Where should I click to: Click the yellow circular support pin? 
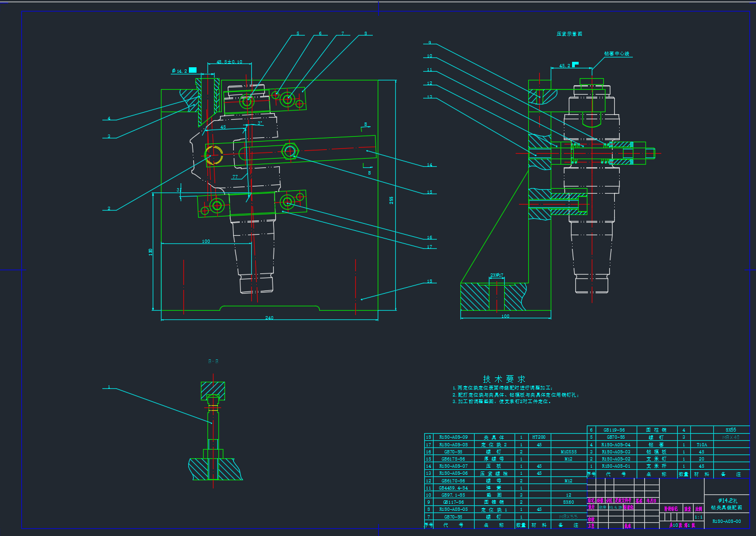(213, 155)
